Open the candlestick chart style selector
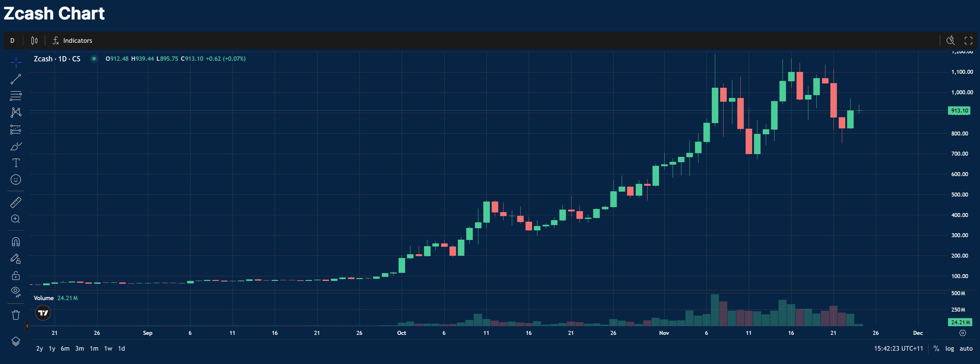The width and height of the screenshot is (980, 364). [x=34, y=40]
